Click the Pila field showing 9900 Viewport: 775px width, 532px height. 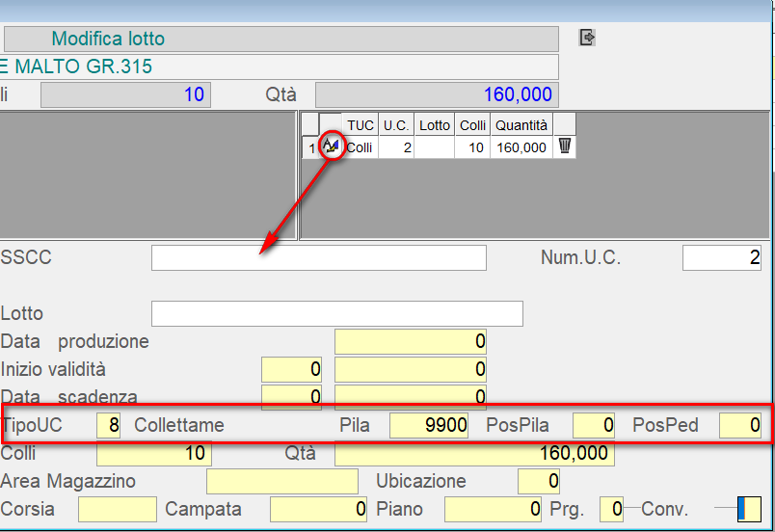[x=429, y=425]
